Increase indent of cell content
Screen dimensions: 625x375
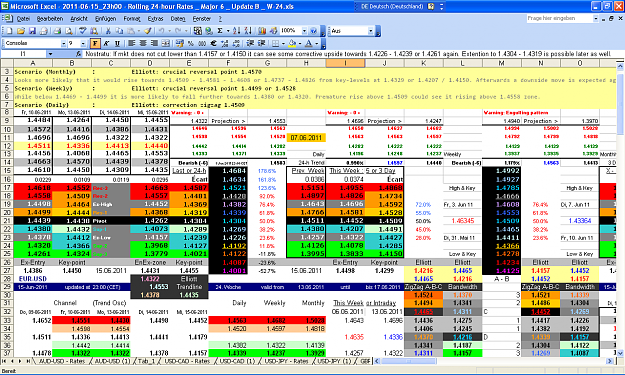click(261, 43)
